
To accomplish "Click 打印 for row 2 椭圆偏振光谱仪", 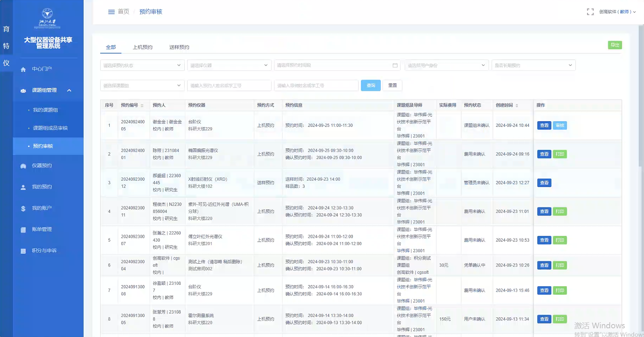I will tap(560, 154).
